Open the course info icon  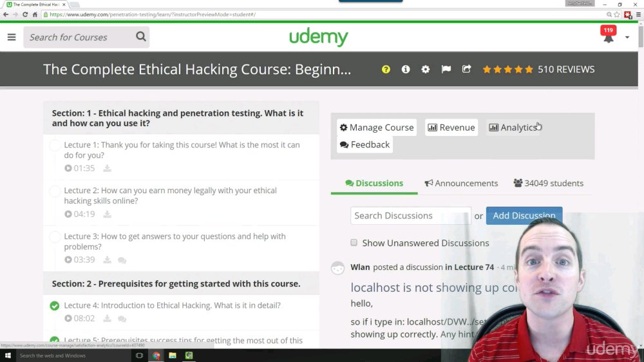(x=405, y=70)
